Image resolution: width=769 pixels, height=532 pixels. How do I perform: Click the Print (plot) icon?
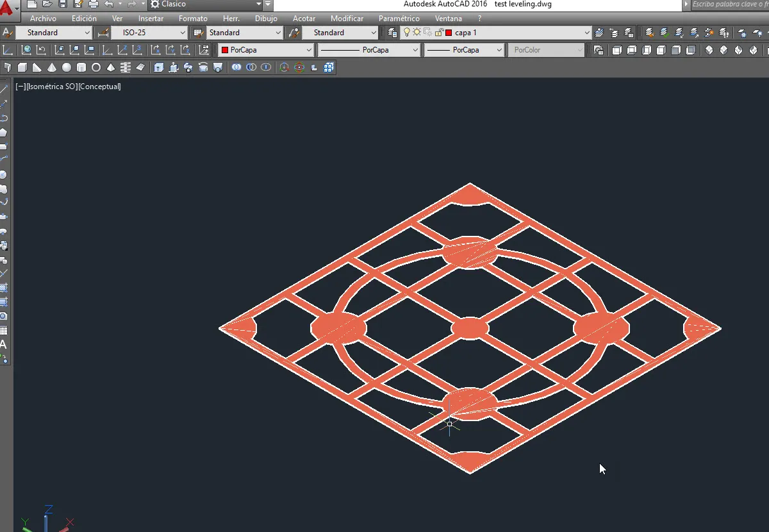94,4
